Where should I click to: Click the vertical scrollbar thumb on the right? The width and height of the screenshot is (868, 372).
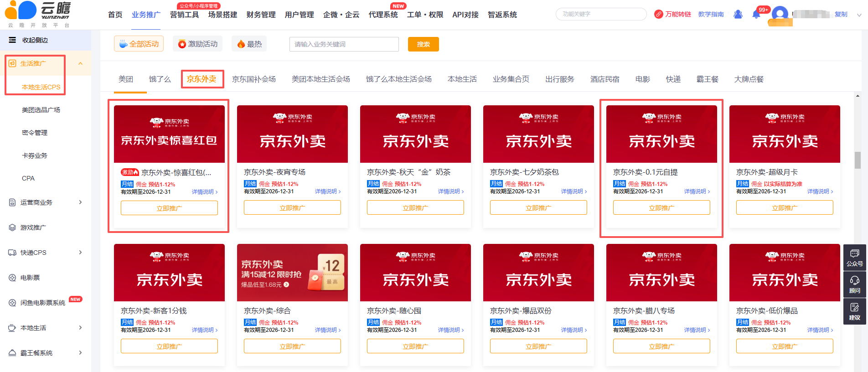tap(858, 160)
